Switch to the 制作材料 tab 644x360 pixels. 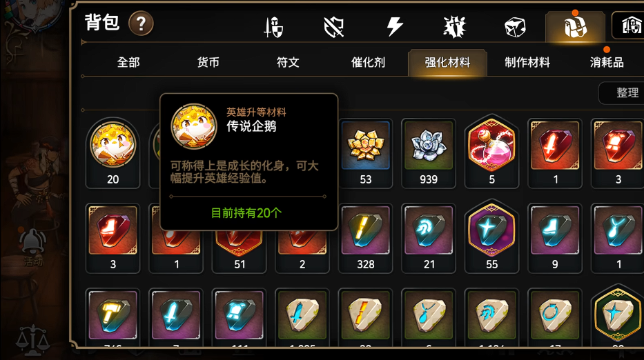coord(527,62)
